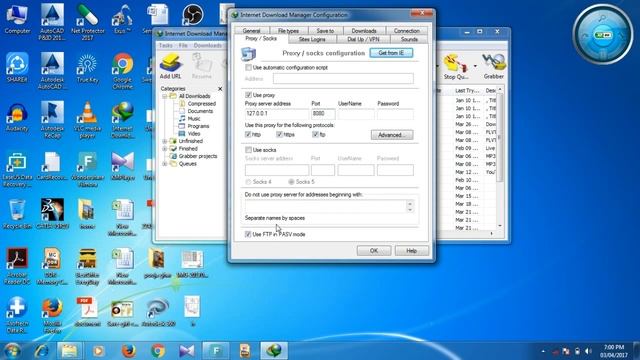Open the Downloads menu in IDM

(x=208, y=45)
